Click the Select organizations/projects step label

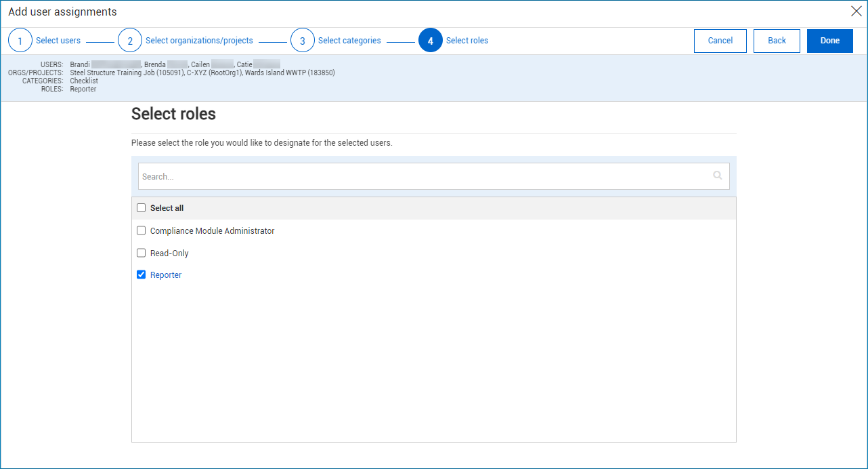[x=199, y=40]
